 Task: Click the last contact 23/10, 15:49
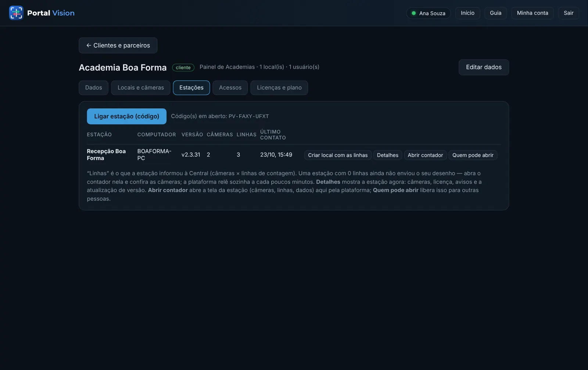(276, 155)
